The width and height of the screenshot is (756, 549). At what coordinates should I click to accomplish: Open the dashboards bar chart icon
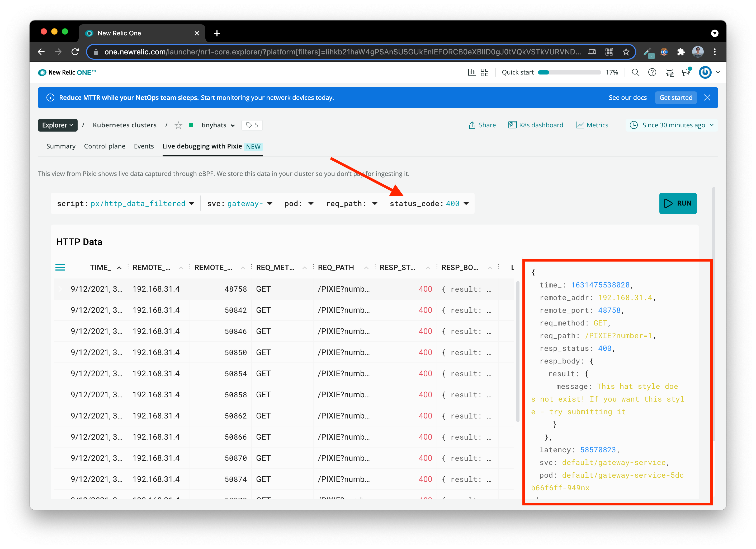pos(472,72)
